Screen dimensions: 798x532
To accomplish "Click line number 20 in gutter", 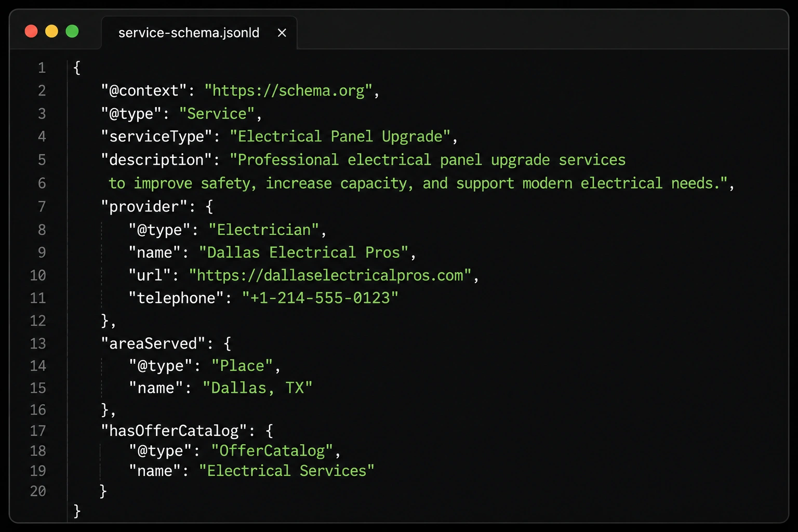I will tap(38, 491).
